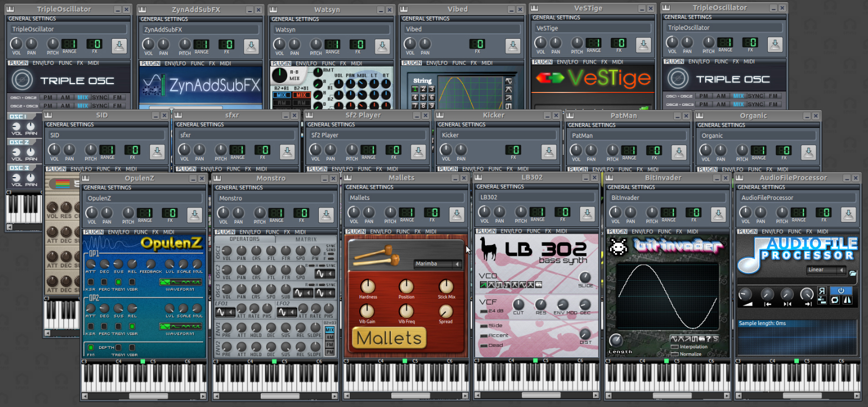Click Length knob in BitInvader
Screen dimensions: 868x407
coord(616,341)
